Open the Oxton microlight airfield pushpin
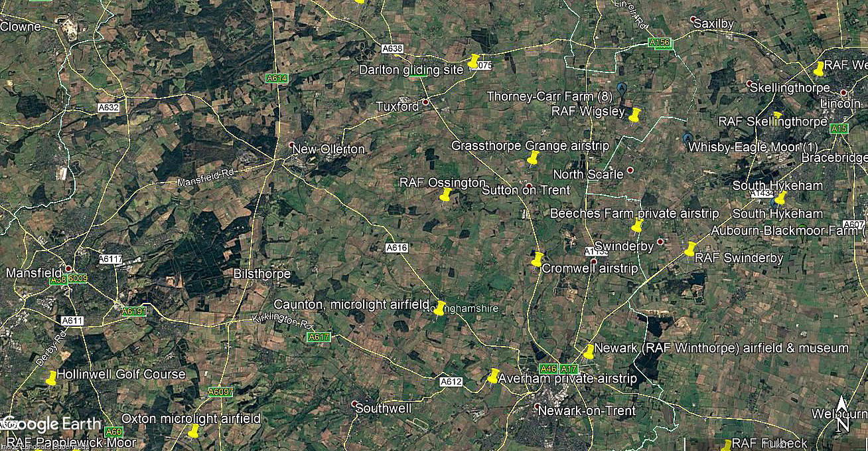 click(193, 431)
